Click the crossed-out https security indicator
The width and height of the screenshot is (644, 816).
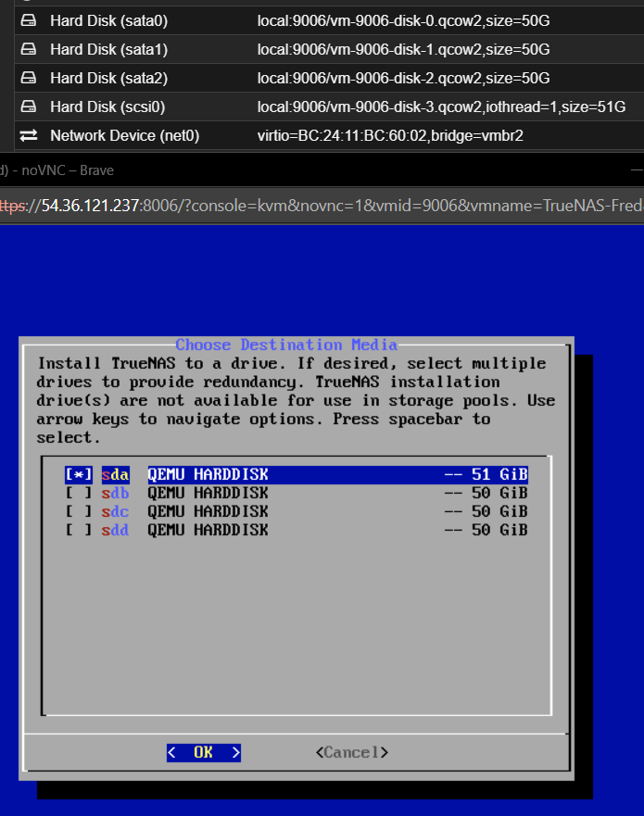pos(16,205)
